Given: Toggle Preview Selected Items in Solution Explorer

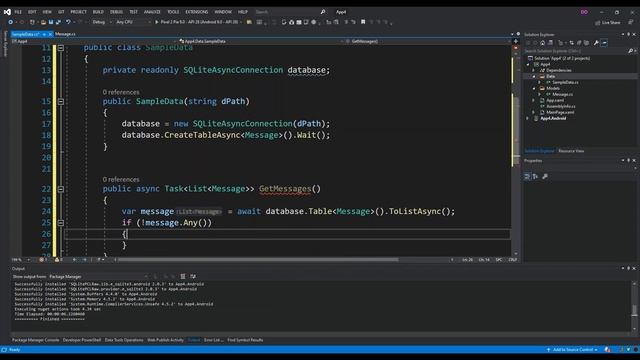Looking at the screenshot, I should pyautogui.click(x=604, y=43).
